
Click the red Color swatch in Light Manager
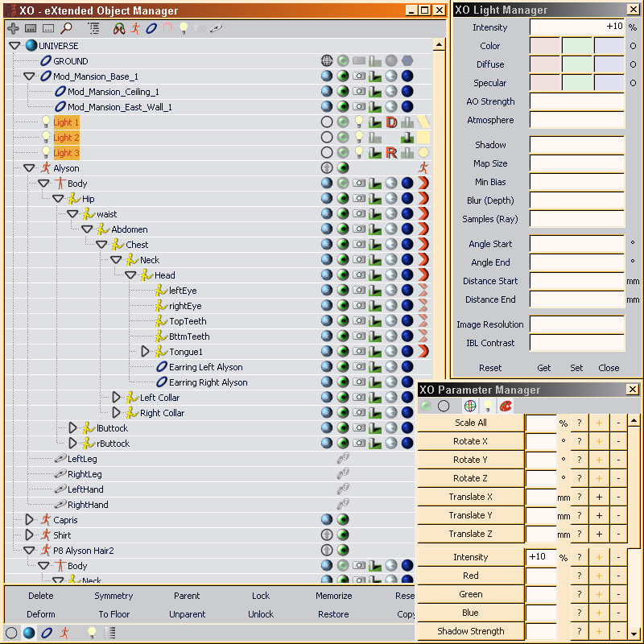[x=545, y=46]
